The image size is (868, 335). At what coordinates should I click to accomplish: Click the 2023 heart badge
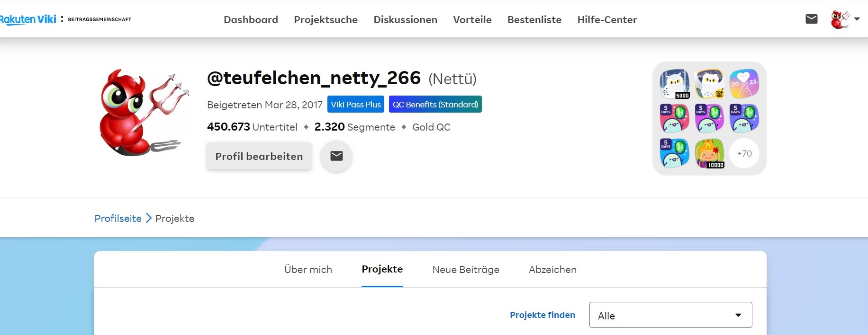[x=744, y=84]
